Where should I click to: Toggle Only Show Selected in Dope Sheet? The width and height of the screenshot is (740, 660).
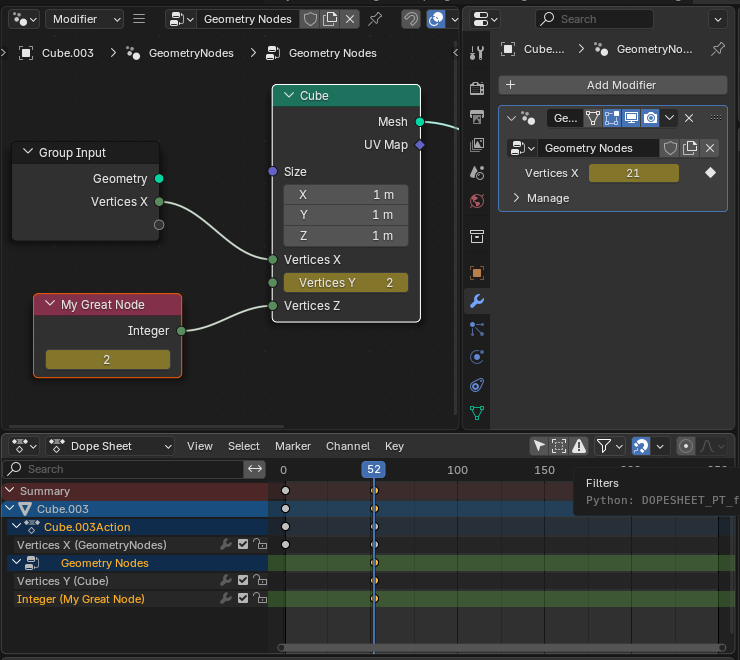538,446
